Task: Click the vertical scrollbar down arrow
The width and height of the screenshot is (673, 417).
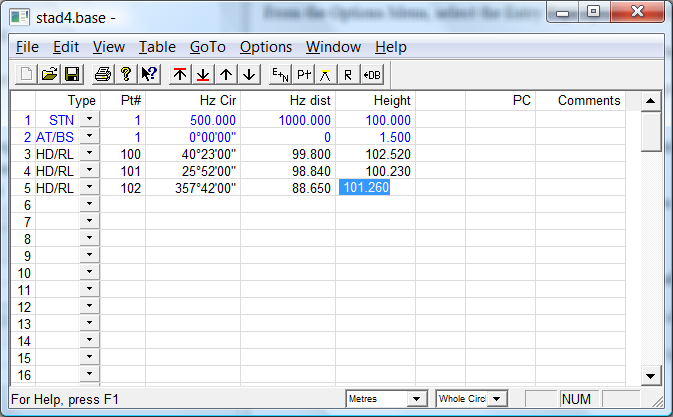Action: (x=650, y=375)
